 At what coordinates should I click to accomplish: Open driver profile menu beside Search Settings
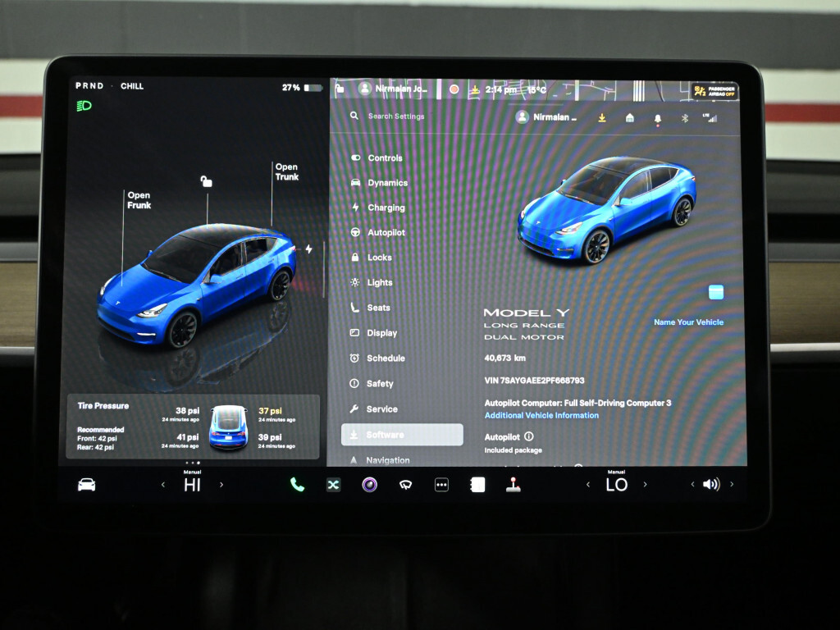pos(546,117)
